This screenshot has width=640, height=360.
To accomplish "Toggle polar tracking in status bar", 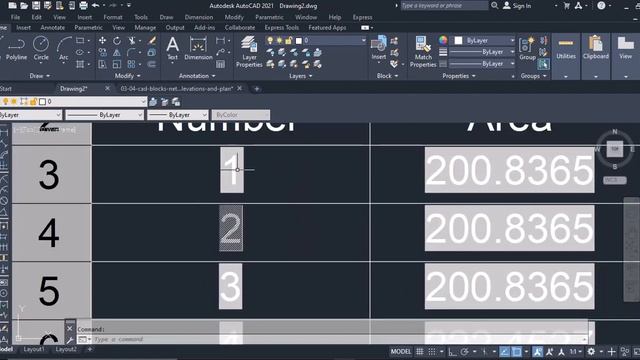I will 464,351.
